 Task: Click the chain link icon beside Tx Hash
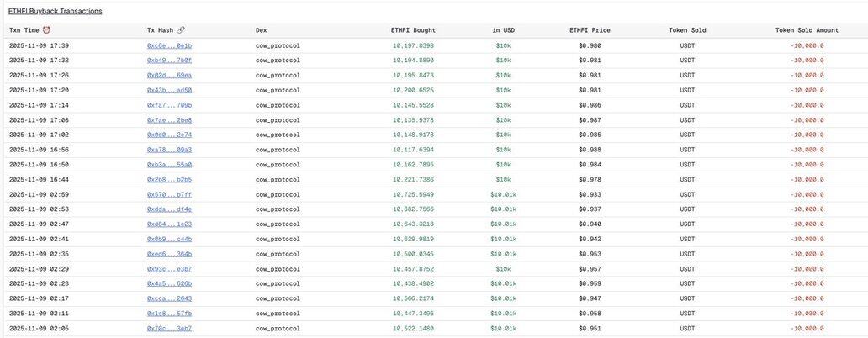182,30
